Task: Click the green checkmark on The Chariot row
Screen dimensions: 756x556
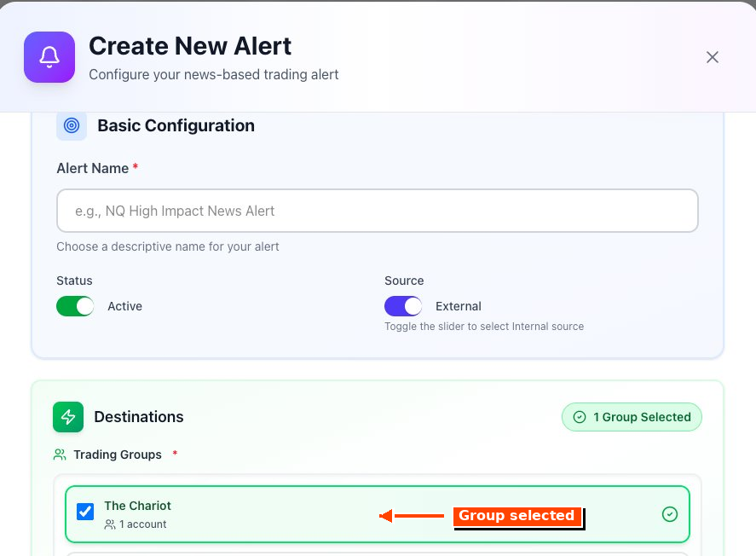Action: (x=669, y=514)
